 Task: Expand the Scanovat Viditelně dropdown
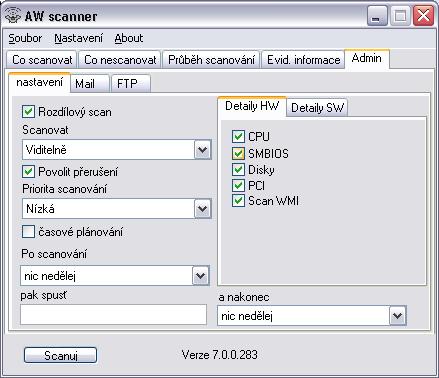(x=202, y=150)
